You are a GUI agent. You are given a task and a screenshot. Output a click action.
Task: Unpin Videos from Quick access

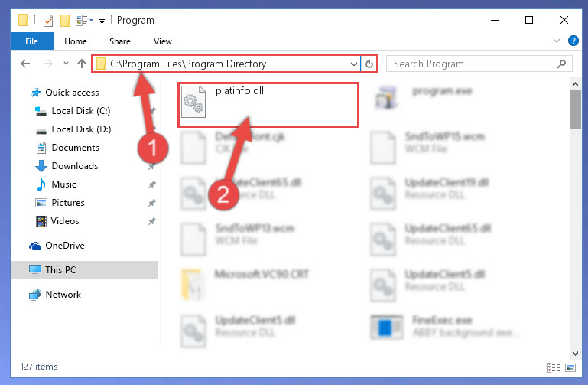coord(152,221)
